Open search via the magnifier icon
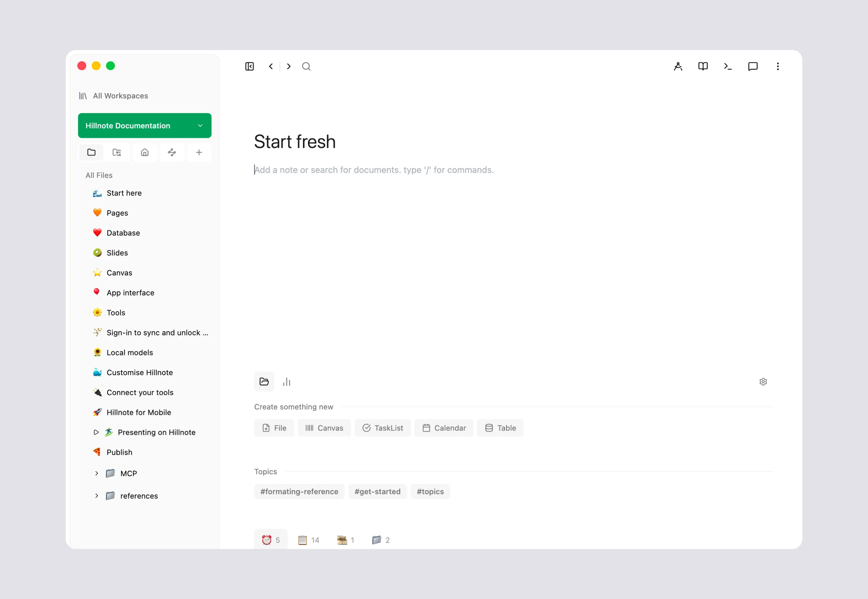This screenshot has height=599, width=868. pyautogui.click(x=306, y=66)
